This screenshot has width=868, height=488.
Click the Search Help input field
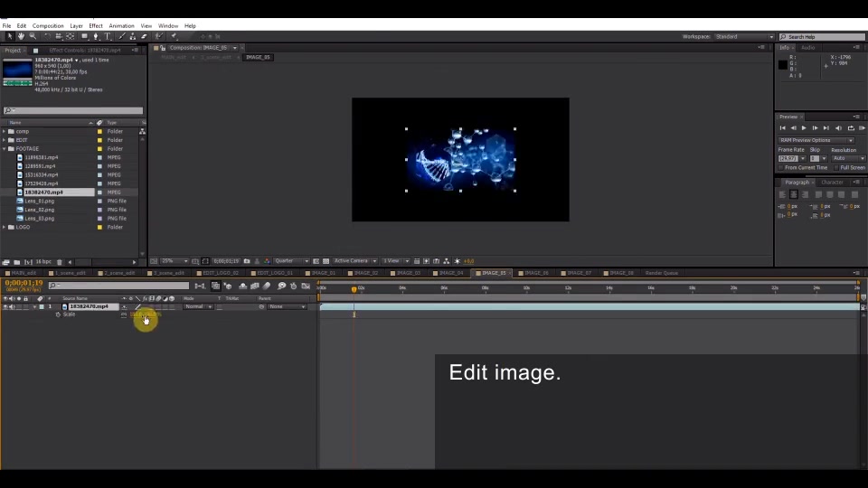coord(822,36)
